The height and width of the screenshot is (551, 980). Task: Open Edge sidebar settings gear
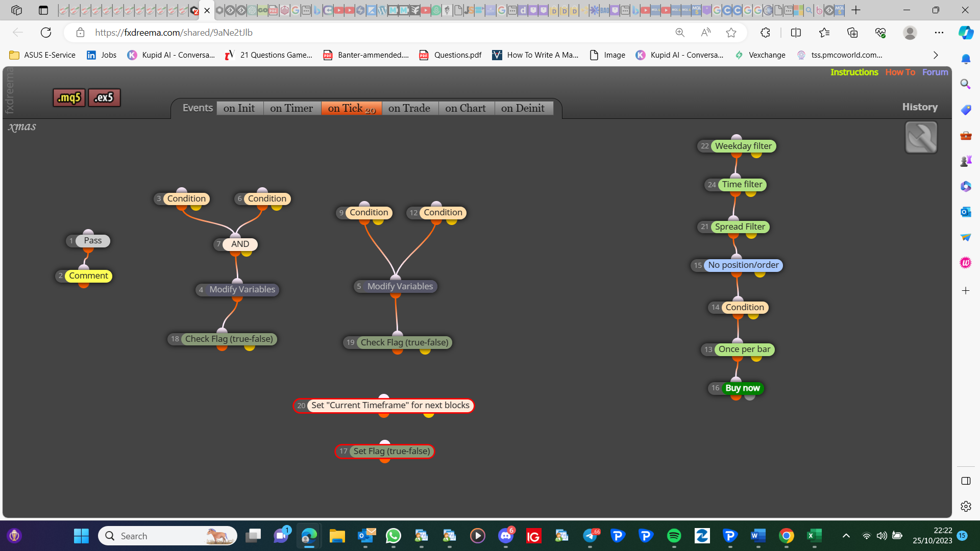click(966, 506)
